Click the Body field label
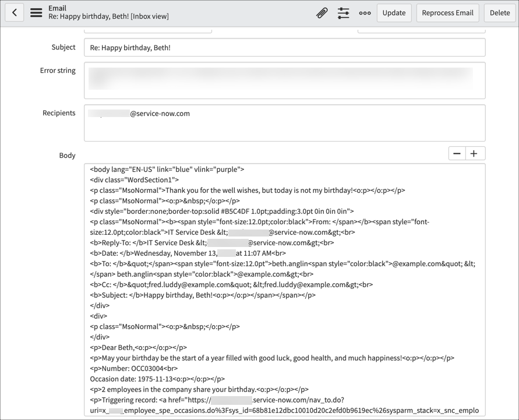Screen dimensions: 519x420 tap(67, 156)
